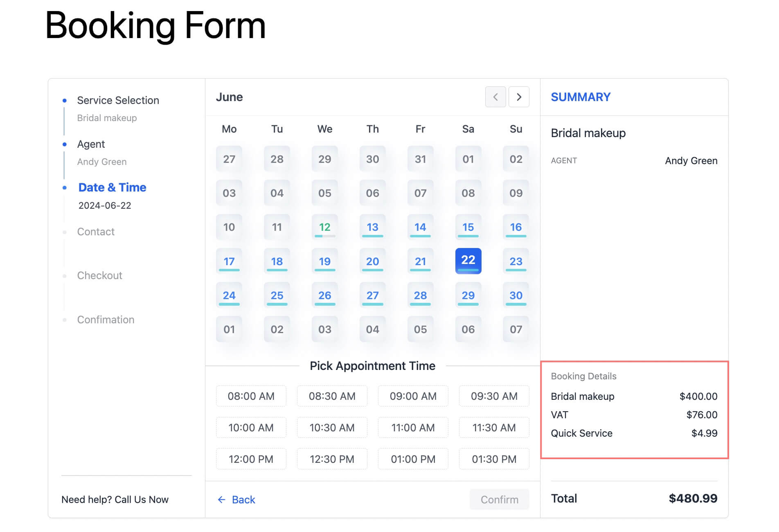Switch to the Agent step
Image resolution: width=779 pixels, height=532 pixels.
(91, 144)
